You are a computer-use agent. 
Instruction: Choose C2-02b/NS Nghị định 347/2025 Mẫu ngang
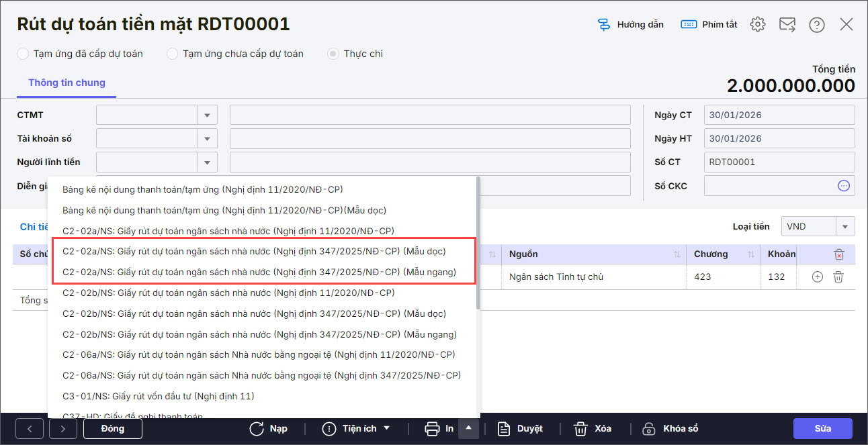pyautogui.click(x=259, y=334)
